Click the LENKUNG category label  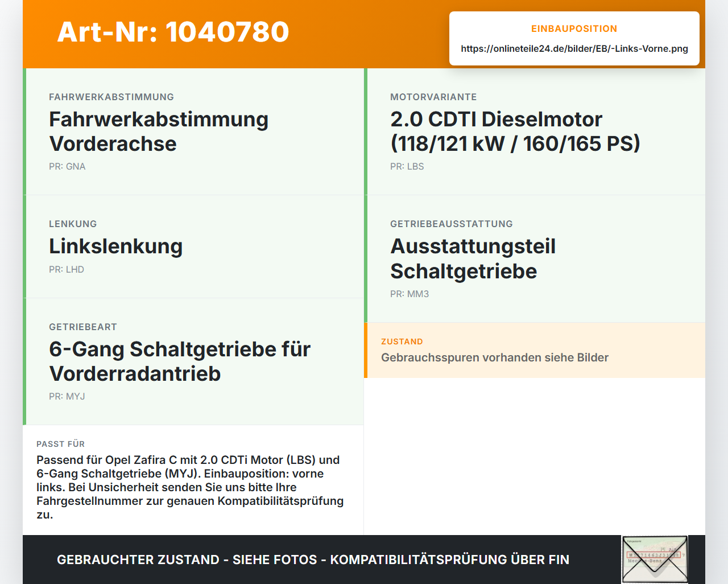click(x=73, y=224)
